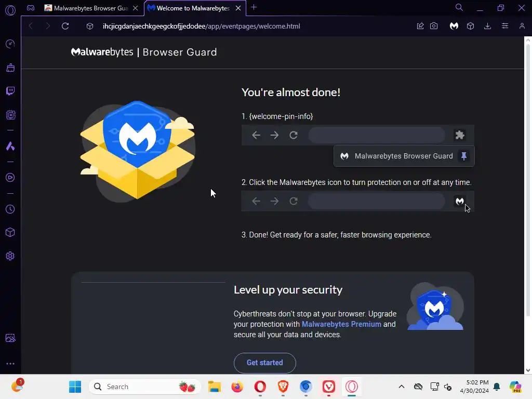Go back to previous page
Viewport: 532px width, 399px height.
coord(31,26)
